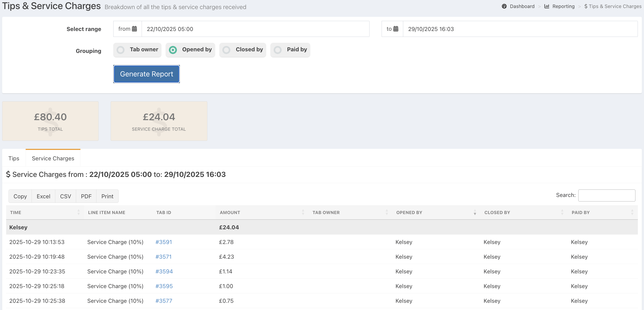
Task: Click into the Search input field
Action: click(607, 195)
